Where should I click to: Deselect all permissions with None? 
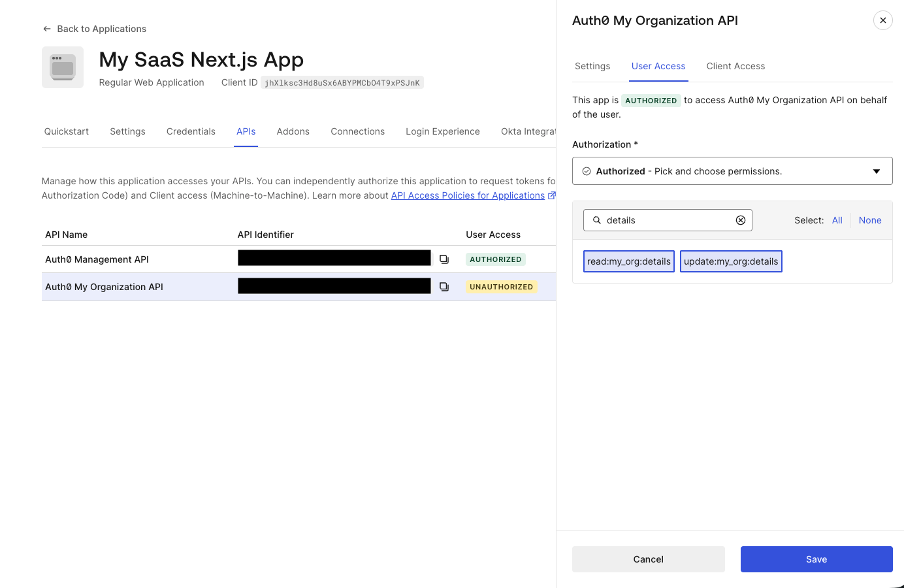870,220
